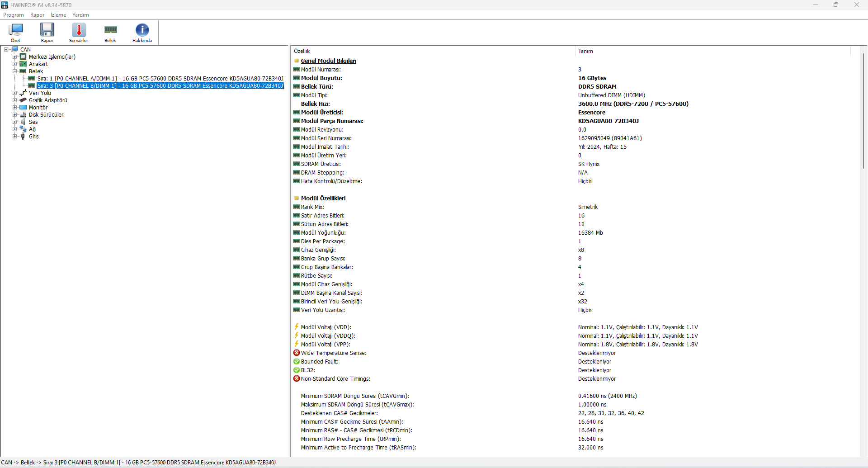Expand the Anakart tree node
This screenshot has width=868, height=468.
point(14,64)
